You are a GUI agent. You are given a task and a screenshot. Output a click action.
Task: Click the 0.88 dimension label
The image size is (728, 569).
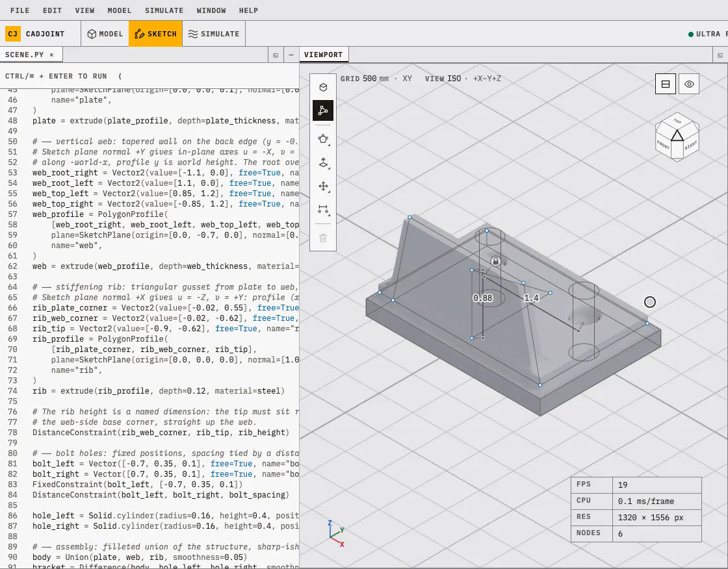click(x=483, y=298)
